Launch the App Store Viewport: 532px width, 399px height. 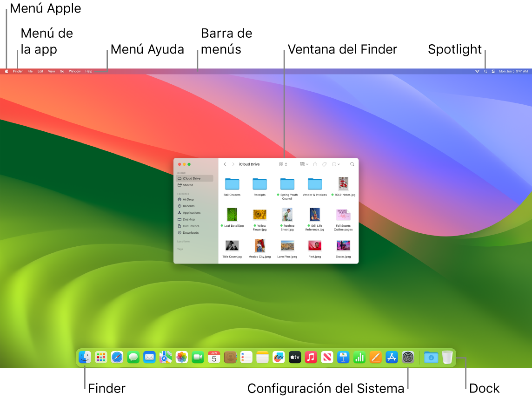point(392,358)
